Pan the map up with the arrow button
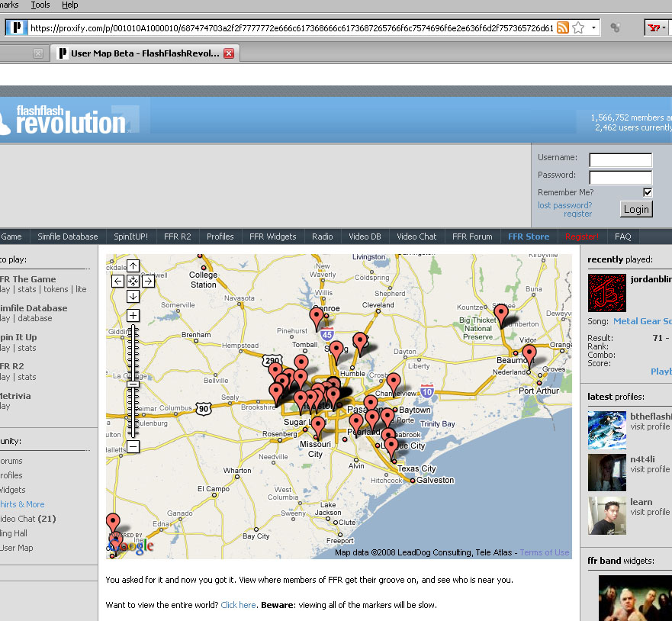 (133, 266)
